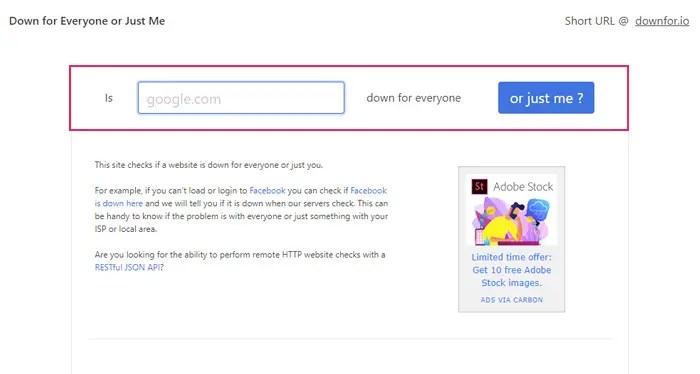Click the 'Adobe Stock' brand name text
700x374 pixels.
click(x=523, y=187)
